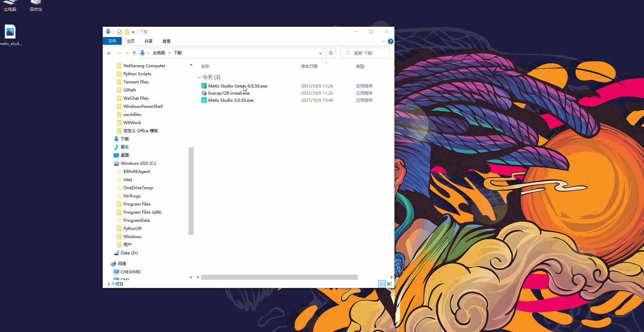The height and width of the screenshot is (332, 644).
Task: Select 网络 in navigation pane
Action: click(122, 264)
